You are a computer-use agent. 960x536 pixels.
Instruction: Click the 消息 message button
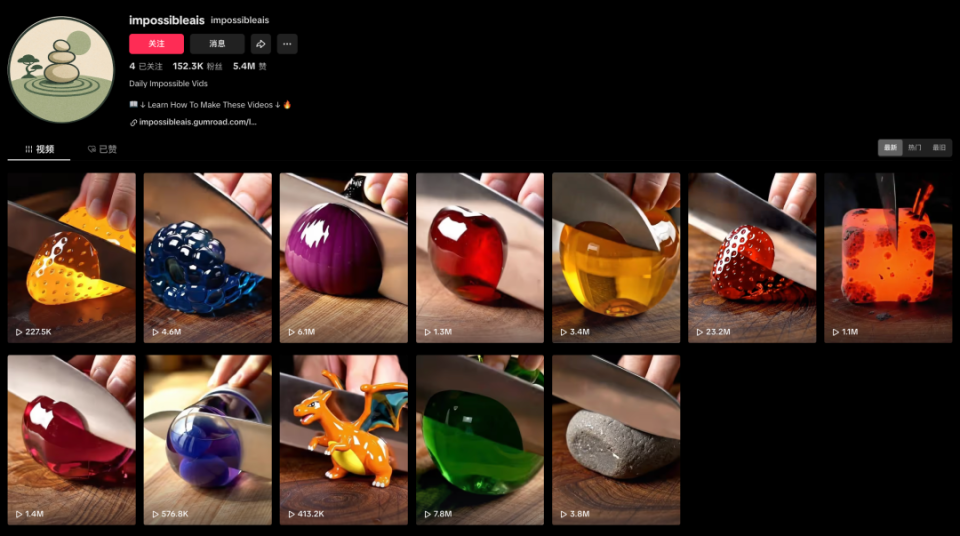point(217,44)
